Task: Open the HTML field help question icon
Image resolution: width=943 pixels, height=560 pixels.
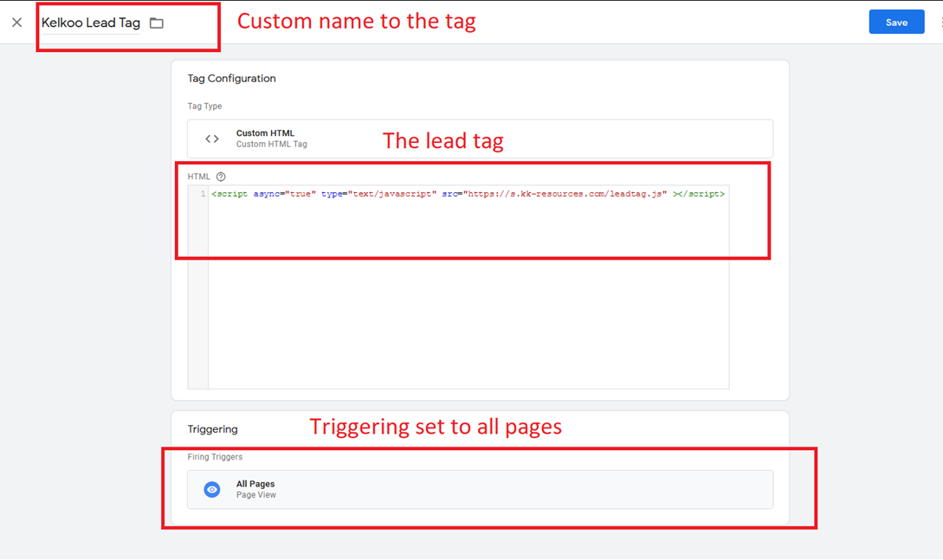Action: pyautogui.click(x=220, y=176)
